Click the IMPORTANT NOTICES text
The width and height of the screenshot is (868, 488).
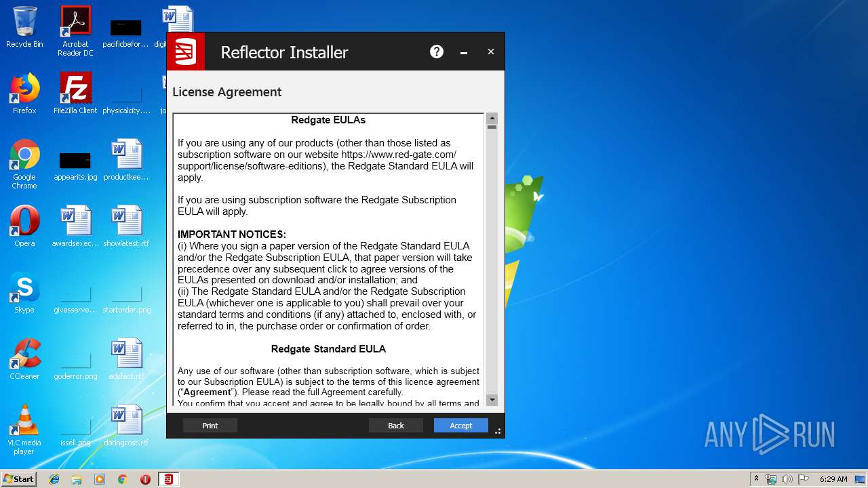pos(232,235)
